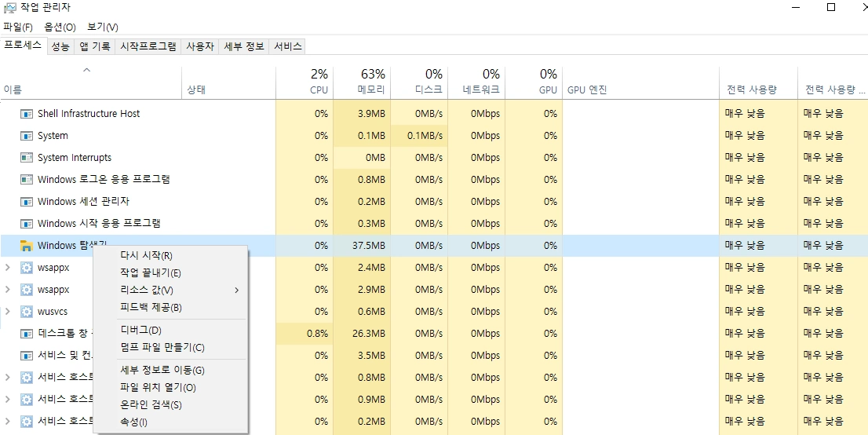This screenshot has width=868, height=435.
Task: Choose 다시 시작(R) from context menu
Action: point(170,255)
